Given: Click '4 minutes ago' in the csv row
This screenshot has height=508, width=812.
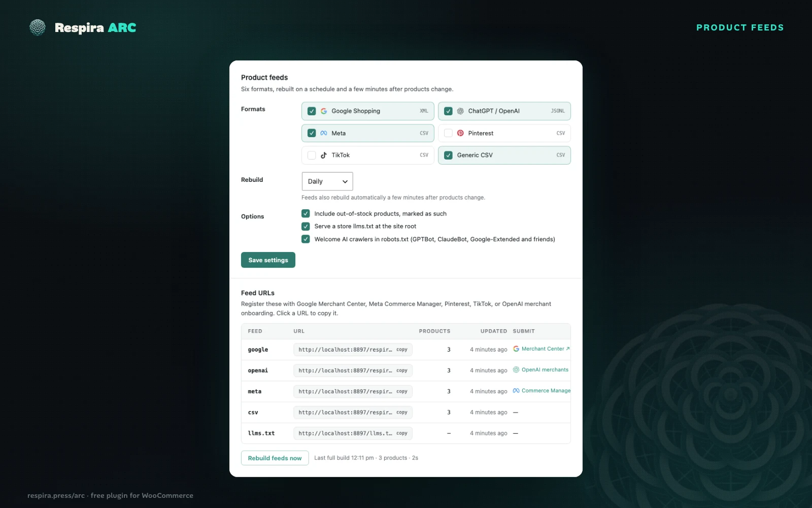Looking at the screenshot, I should (x=488, y=412).
